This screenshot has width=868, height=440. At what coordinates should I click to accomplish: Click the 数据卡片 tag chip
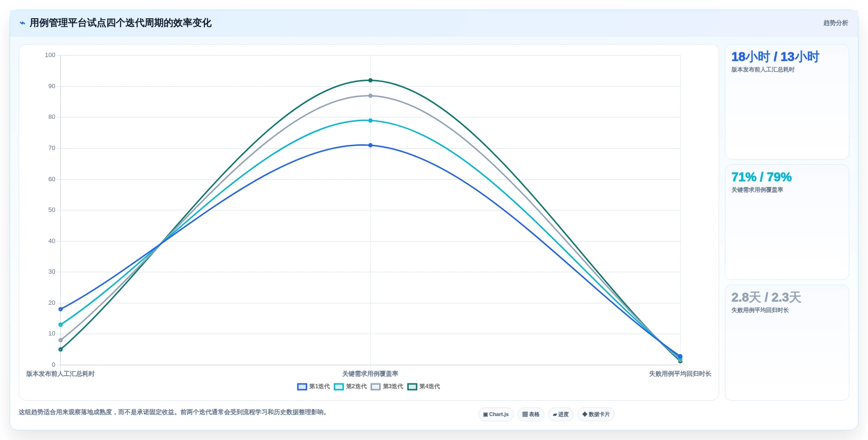(596, 415)
